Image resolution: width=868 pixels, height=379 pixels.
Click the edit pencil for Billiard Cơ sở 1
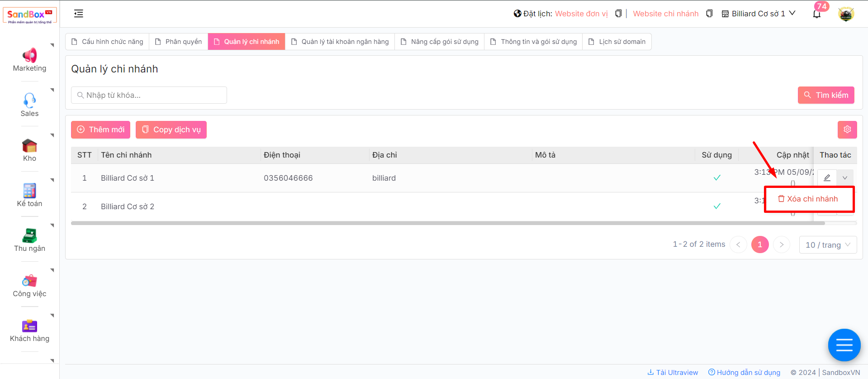point(827,178)
